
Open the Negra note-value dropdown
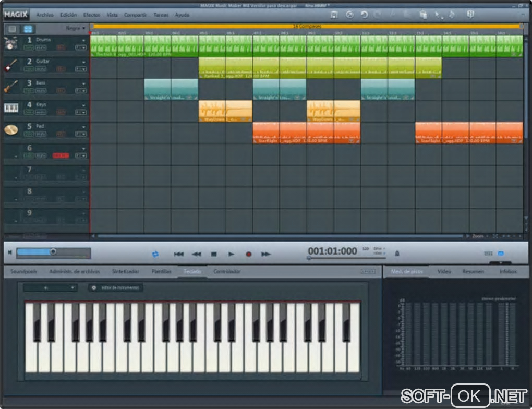(75, 28)
